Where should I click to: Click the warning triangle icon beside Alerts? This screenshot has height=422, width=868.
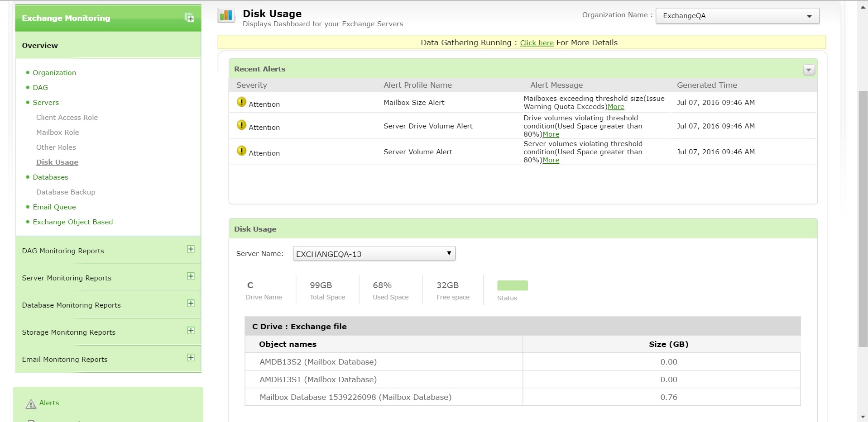click(x=31, y=404)
